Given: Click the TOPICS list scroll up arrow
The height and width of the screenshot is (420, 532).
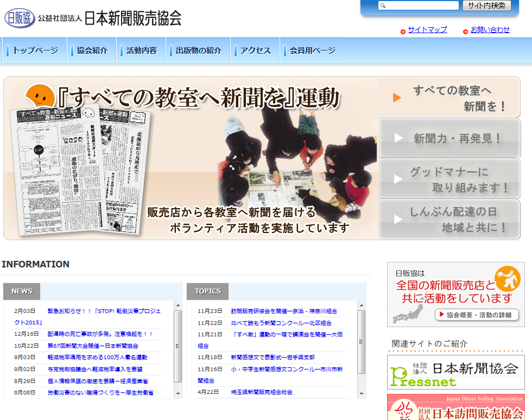Looking at the screenshot, I should (362, 305).
